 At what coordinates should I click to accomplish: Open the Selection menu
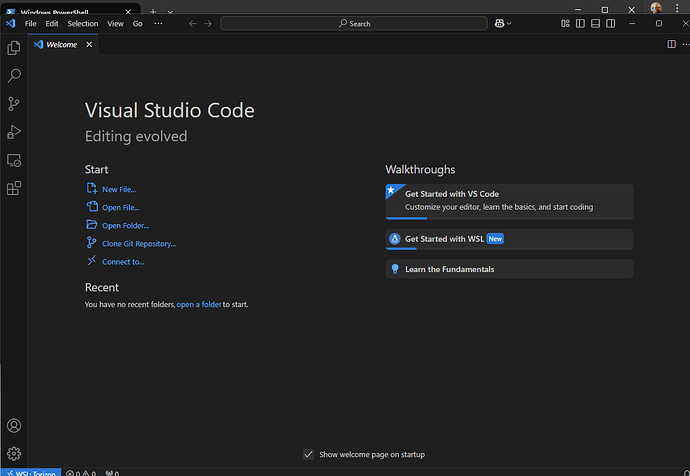pos(83,23)
